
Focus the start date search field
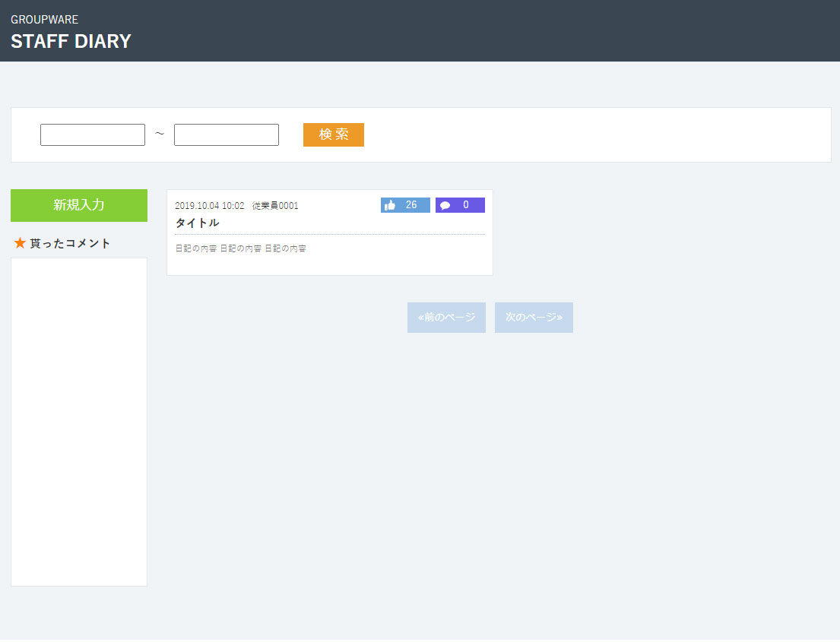click(93, 135)
